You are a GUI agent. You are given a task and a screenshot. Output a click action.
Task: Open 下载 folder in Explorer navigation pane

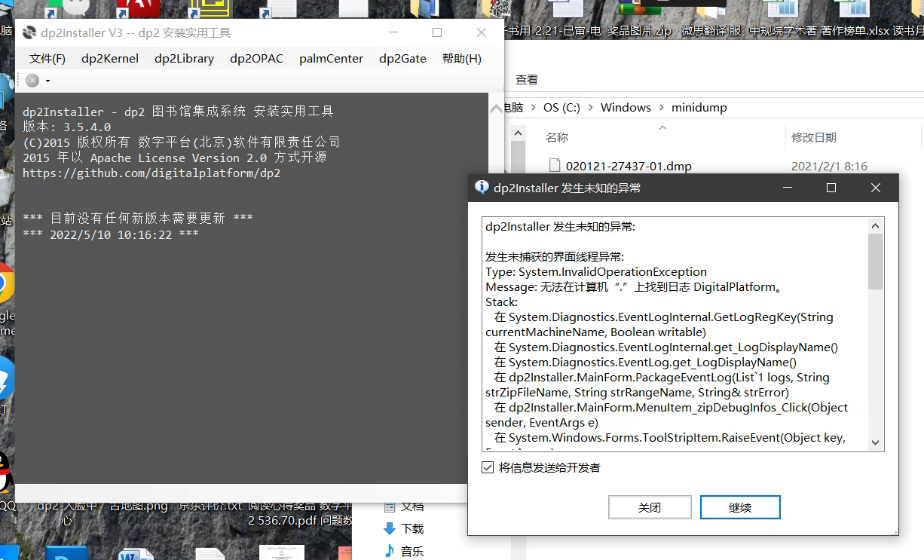coord(412,528)
